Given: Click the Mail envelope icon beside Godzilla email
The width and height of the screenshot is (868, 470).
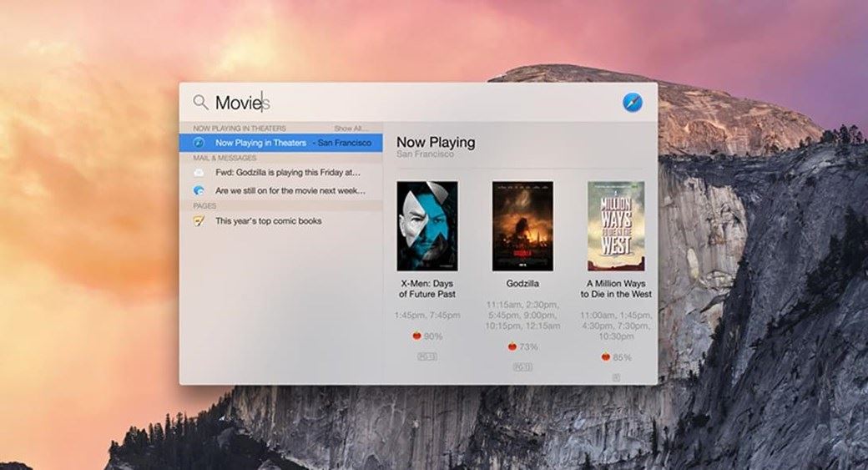Looking at the screenshot, I should pyautogui.click(x=198, y=173).
